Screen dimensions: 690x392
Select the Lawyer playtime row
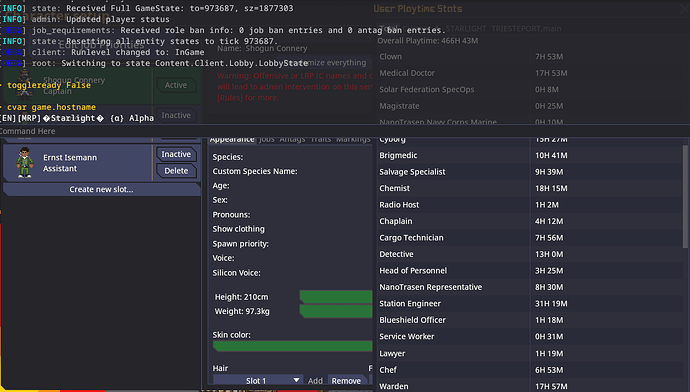pos(530,353)
